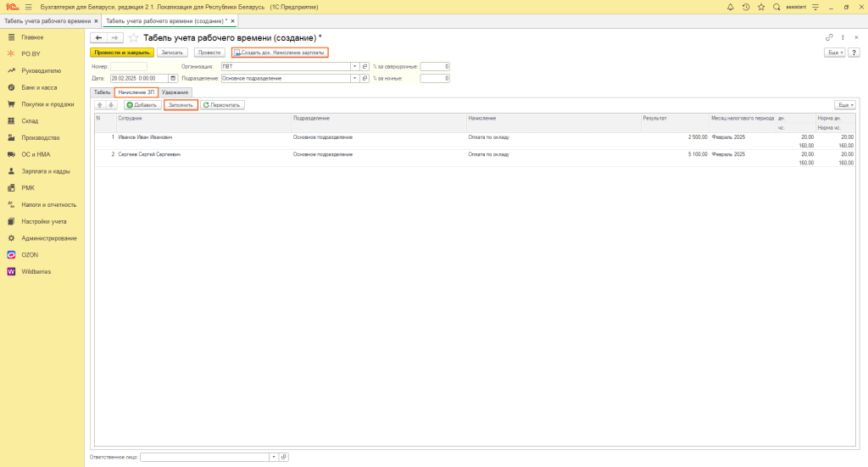The width and height of the screenshot is (868, 467).
Task: Open Налоги и отчетность section
Action: pos(48,205)
